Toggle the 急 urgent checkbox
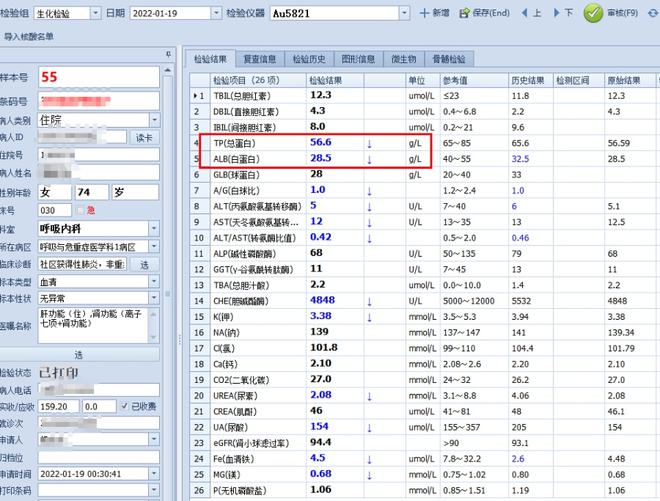660x501 pixels. point(80,210)
